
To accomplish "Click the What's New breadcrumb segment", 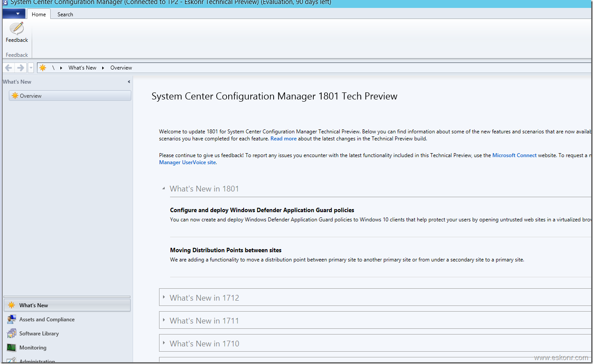I will (x=82, y=68).
